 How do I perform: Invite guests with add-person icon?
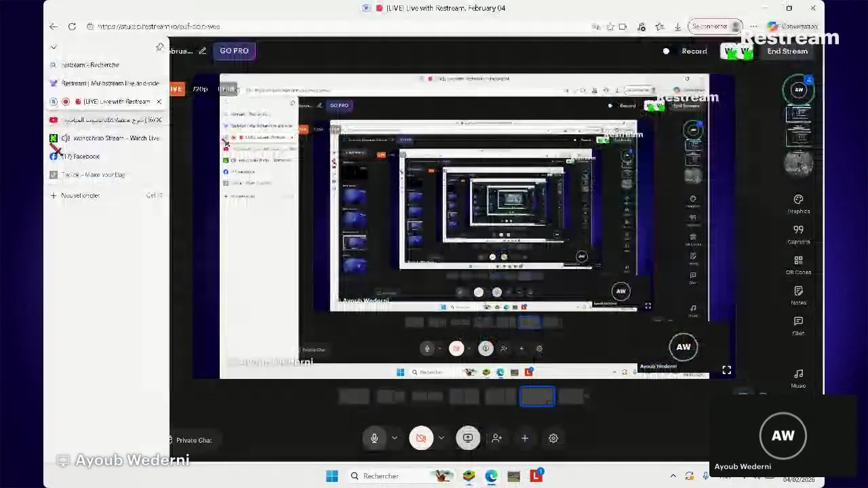tap(496, 439)
